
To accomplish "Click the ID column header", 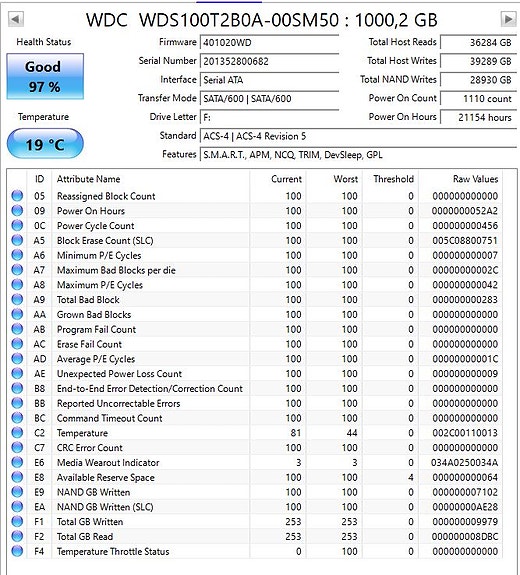I will [39, 179].
